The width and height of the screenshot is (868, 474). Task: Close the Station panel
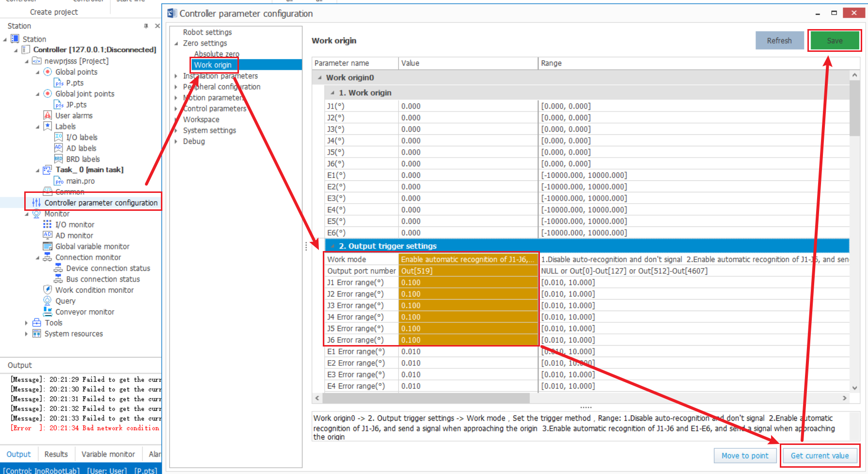[x=157, y=26]
